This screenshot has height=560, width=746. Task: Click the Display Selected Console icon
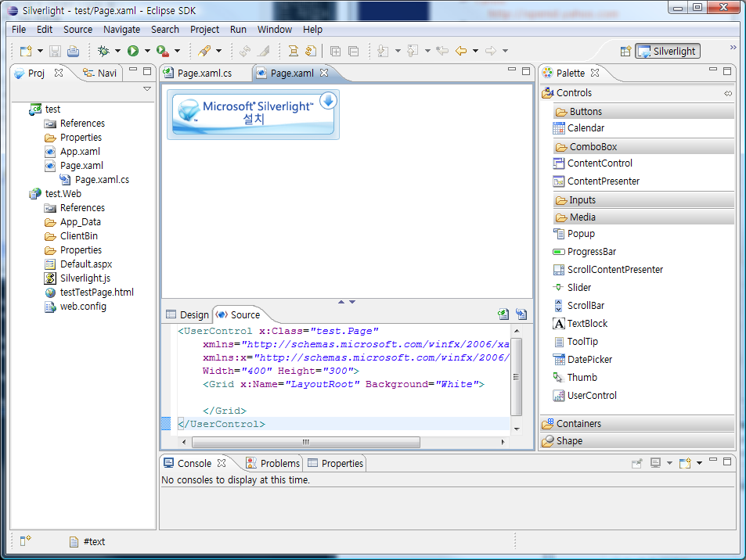pos(656,463)
